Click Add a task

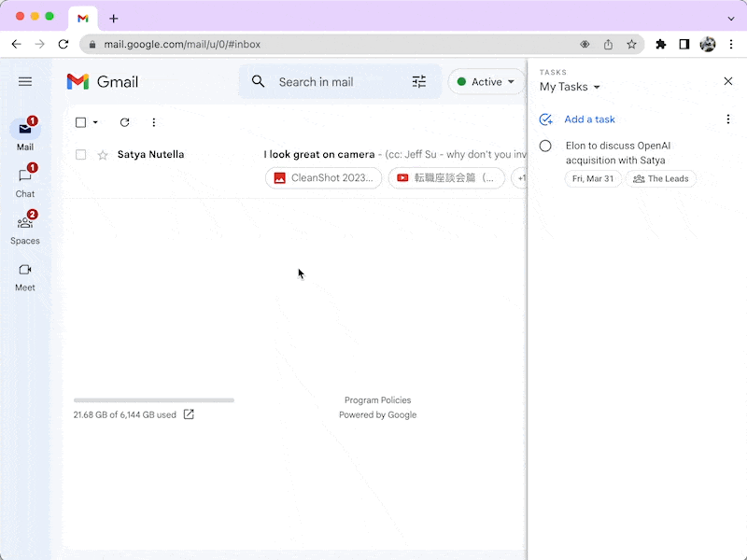click(x=589, y=119)
